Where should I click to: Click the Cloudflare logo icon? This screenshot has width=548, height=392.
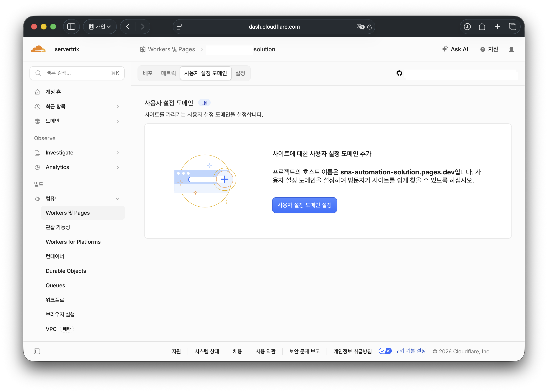coord(38,49)
